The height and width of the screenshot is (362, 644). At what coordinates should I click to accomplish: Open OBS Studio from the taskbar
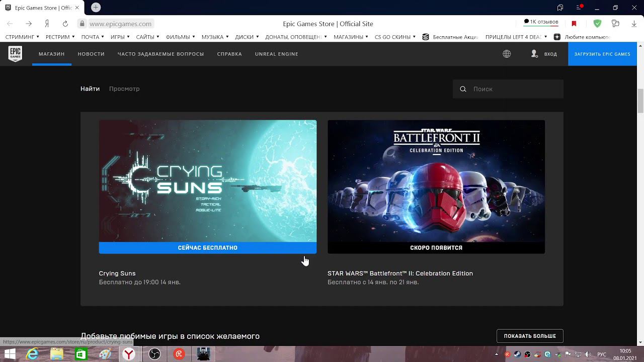click(154, 354)
